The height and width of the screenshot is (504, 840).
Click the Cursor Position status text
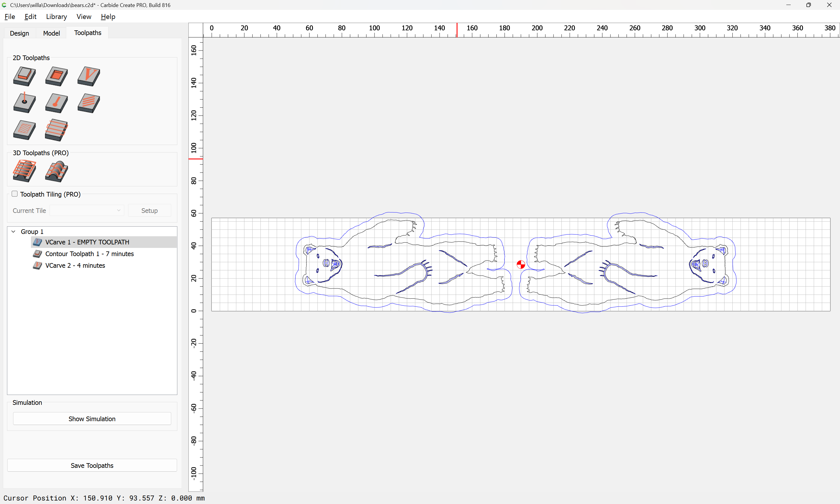(104, 498)
